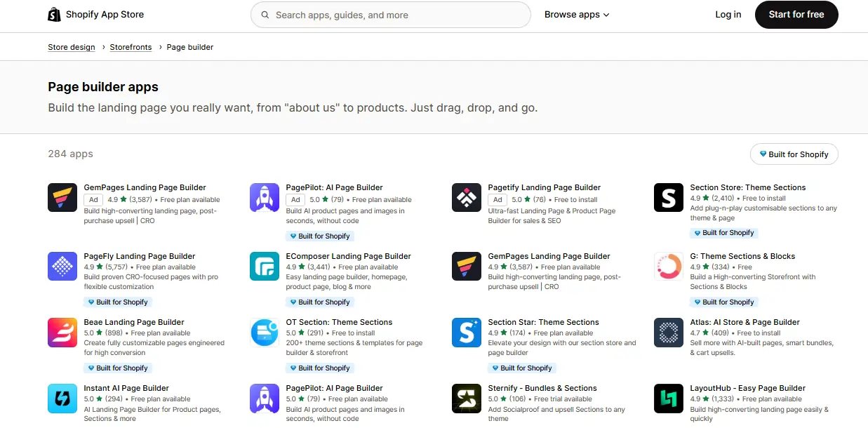The image size is (868, 428).
Task: Click the Log in link
Action: pyautogui.click(x=728, y=14)
